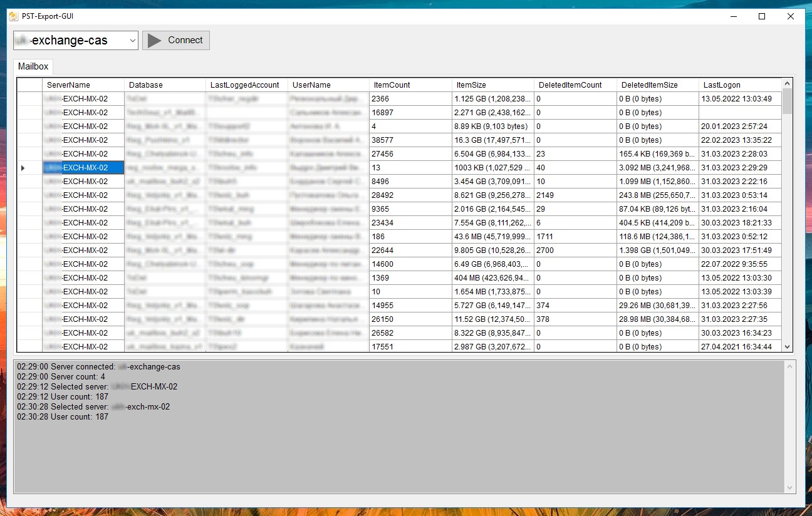This screenshot has width=812, height=516.
Task: Click the play arrow icon on Connect
Action: (x=154, y=41)
